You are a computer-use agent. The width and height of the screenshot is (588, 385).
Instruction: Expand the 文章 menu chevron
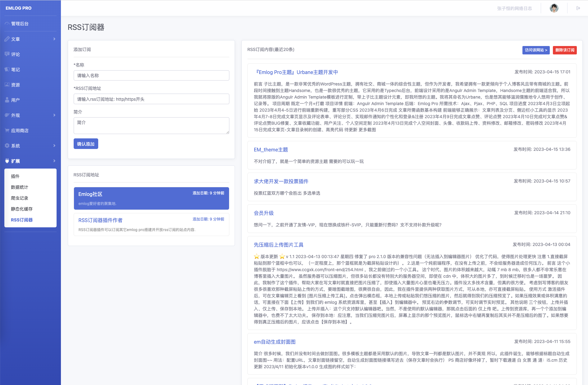click(54, 39)
